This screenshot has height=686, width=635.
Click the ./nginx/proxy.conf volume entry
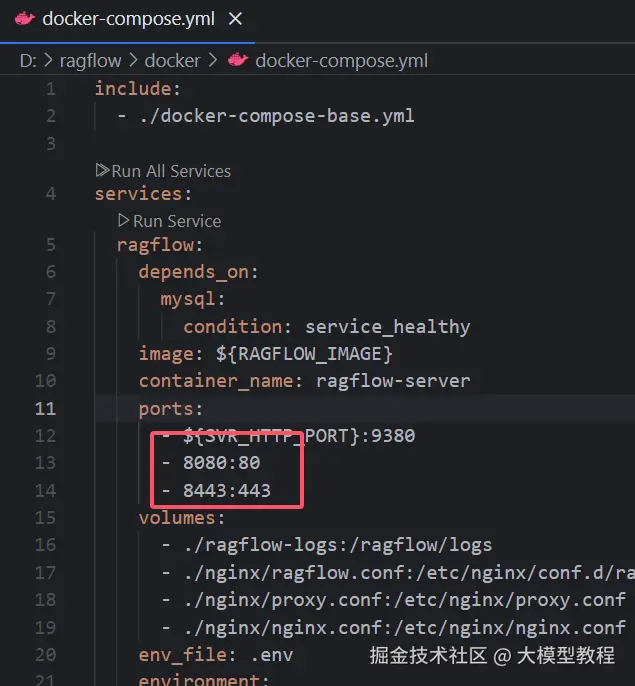(404, 600)
